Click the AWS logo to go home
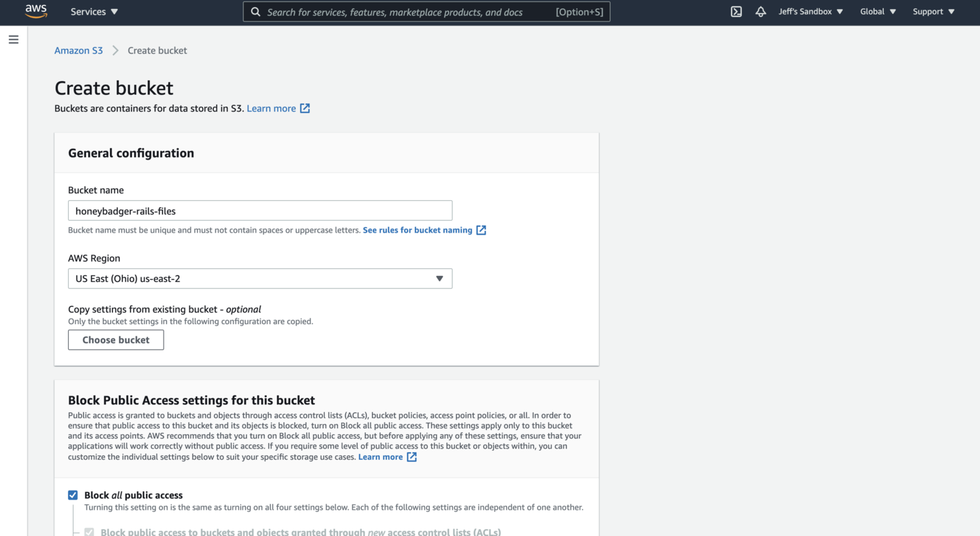The image size is (980, 536). point(36,11)
